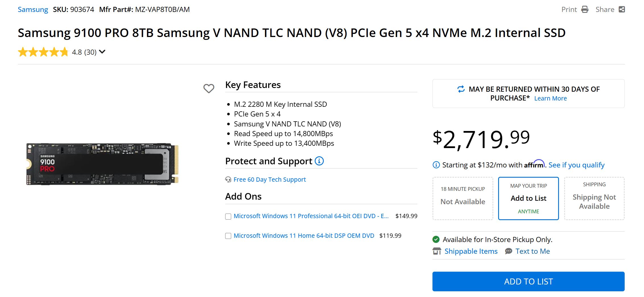Click the heart wishlist icon

[x=209, y=88]
